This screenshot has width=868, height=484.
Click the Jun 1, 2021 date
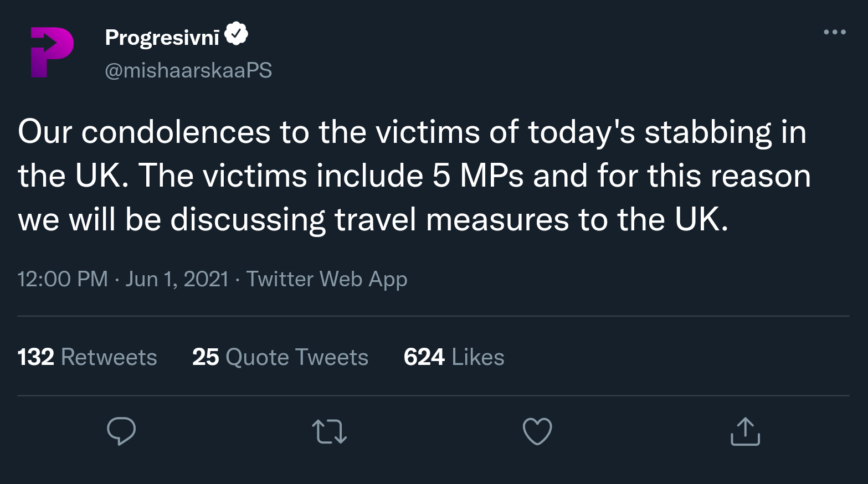(x=177, y=279)
